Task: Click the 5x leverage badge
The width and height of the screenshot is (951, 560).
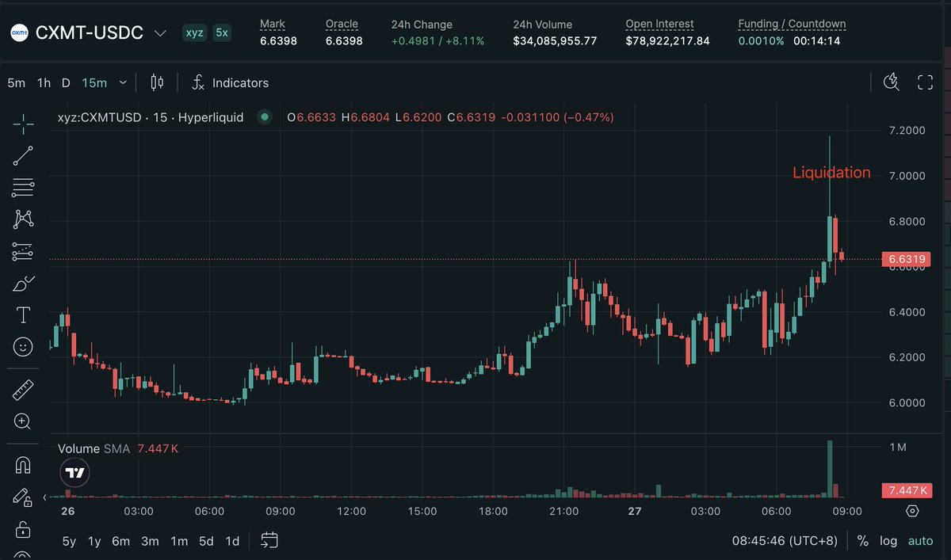Action: [222, 33]
